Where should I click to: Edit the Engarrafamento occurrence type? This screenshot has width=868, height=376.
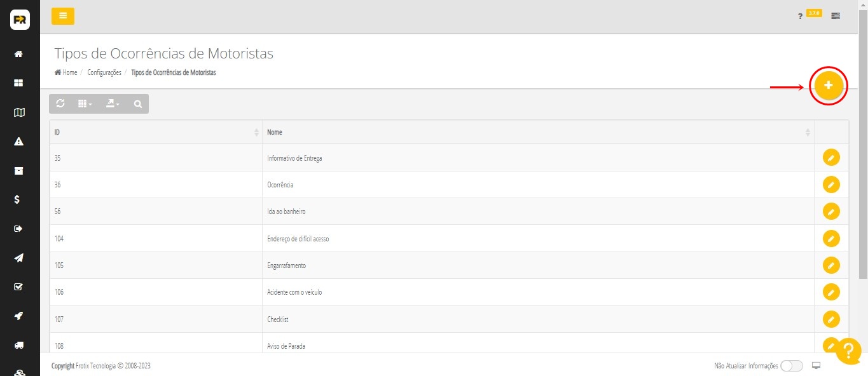click(x=831, y=265)
